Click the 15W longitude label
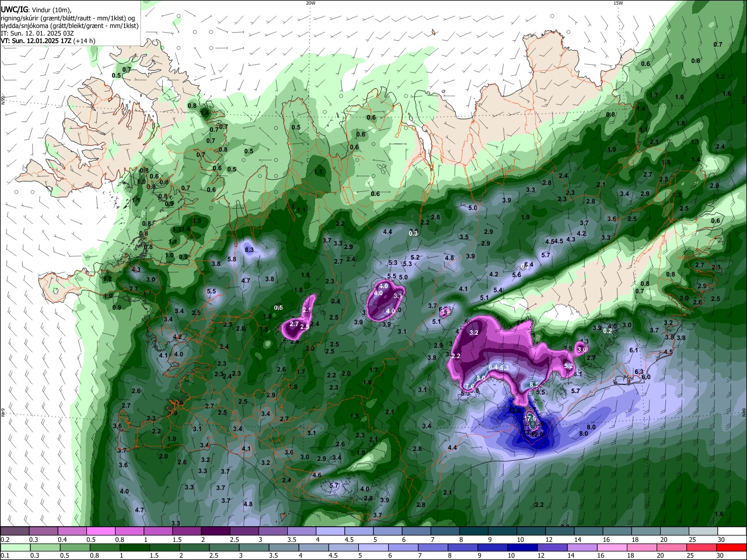 [x=618, y=3]
